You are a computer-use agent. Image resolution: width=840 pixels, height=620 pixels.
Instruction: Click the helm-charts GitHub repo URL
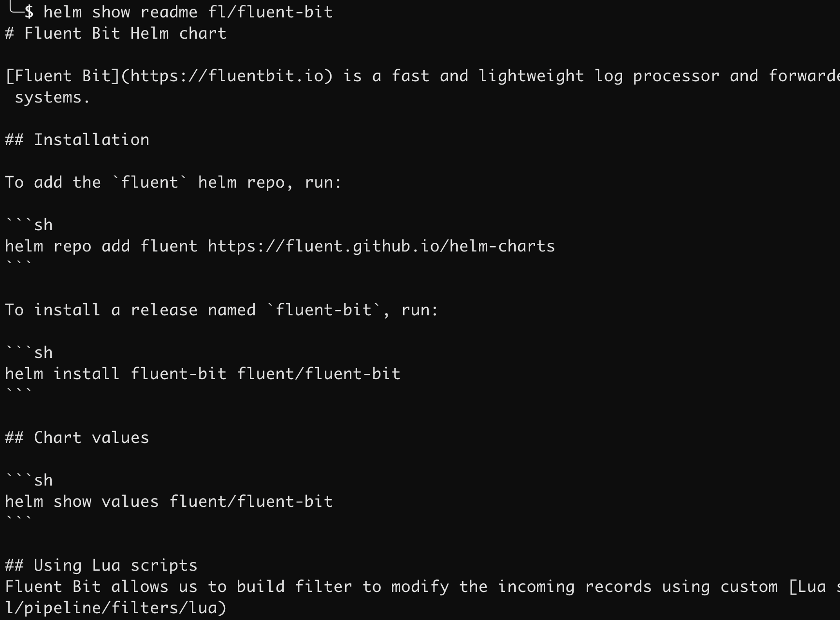[381, 247]
